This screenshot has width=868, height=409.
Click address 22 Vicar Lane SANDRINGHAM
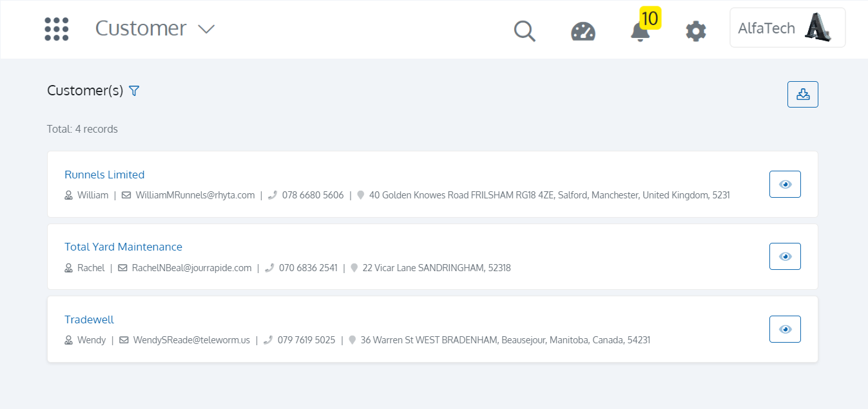pos(437,268)
